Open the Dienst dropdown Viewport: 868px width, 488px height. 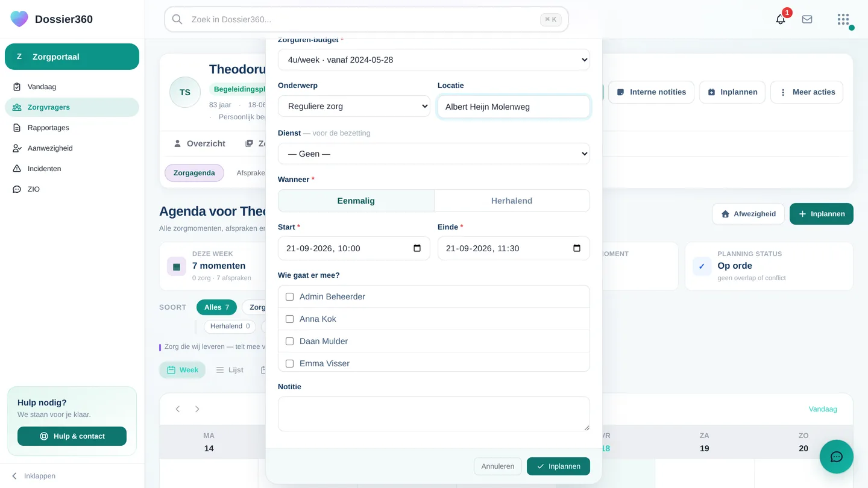pyautogui.click(x=434, y=154)
